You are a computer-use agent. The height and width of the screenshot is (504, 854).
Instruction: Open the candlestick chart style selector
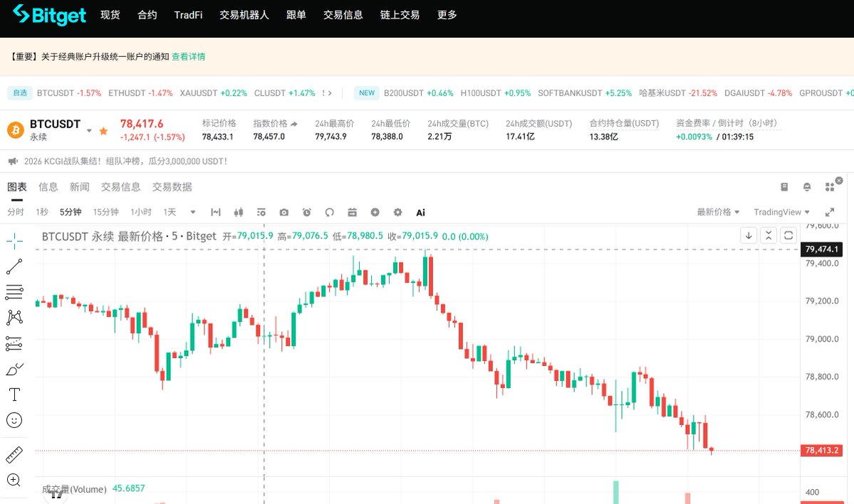tap(238, 212)
